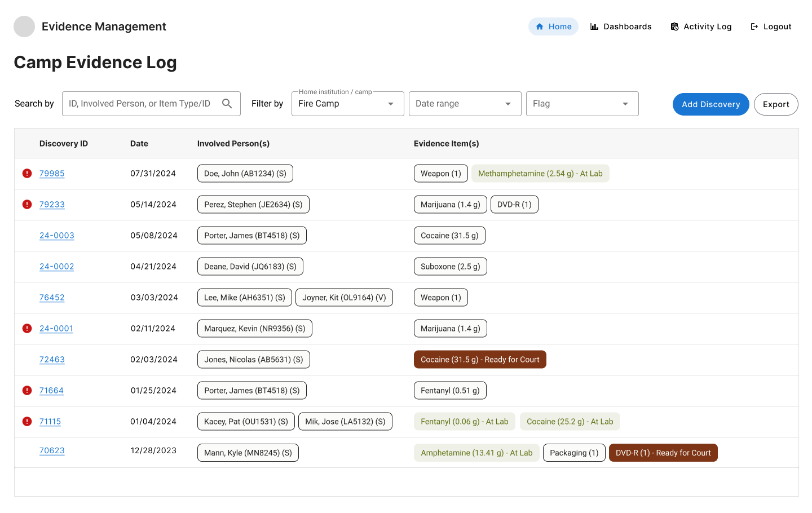Click the Date column header

coord(139,144)
